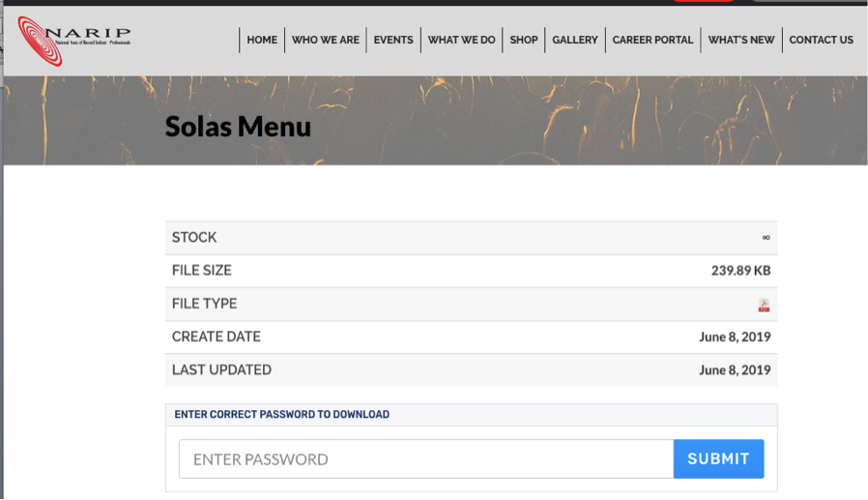
Task: Focus the Enter Password field
Action: [x=425, y=459]
